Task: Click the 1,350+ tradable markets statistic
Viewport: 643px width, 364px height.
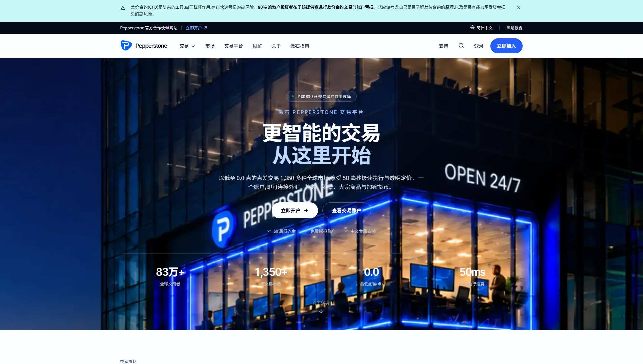Action: click(x=271, y=276)
